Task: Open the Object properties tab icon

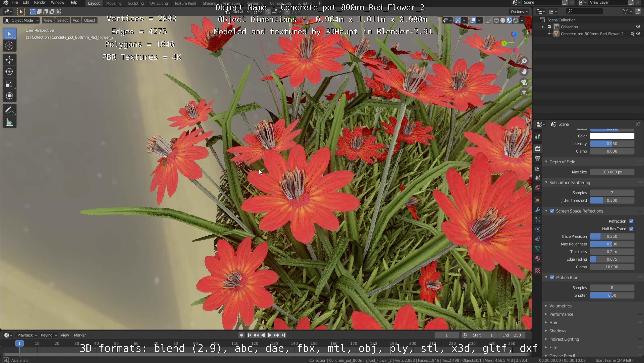Action: point(538,200)
